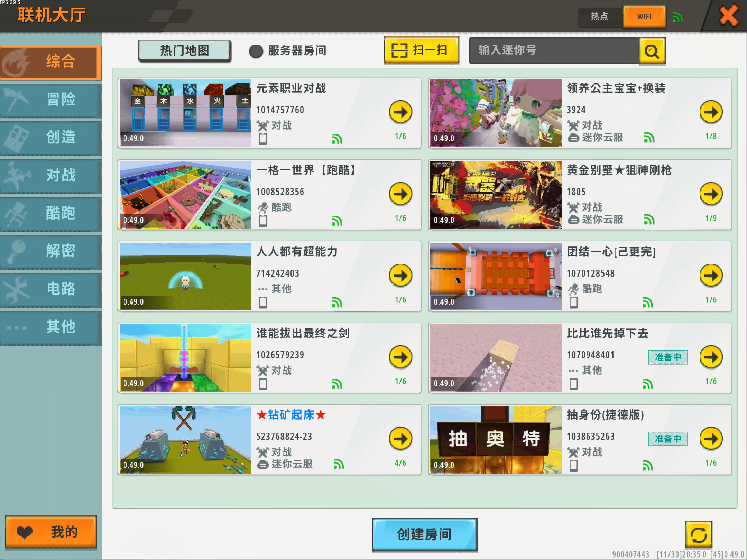This screenshot has width=747, height=560.
Task: Click arrow to enter 领养公主宝宝+换装
Action: (711, 112)
